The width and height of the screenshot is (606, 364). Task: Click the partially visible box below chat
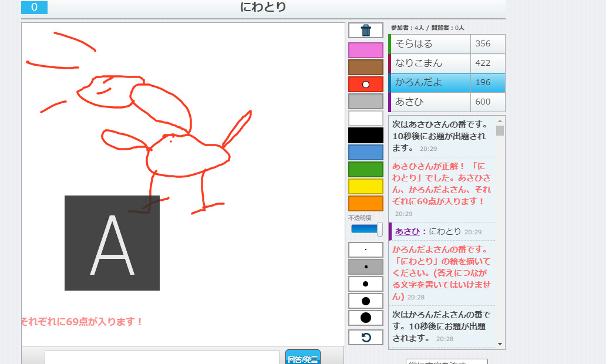pyautogui.click(x=446, y=362)
